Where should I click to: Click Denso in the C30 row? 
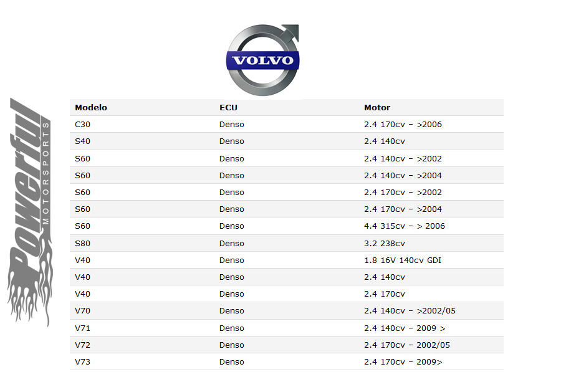pos(231,125)
